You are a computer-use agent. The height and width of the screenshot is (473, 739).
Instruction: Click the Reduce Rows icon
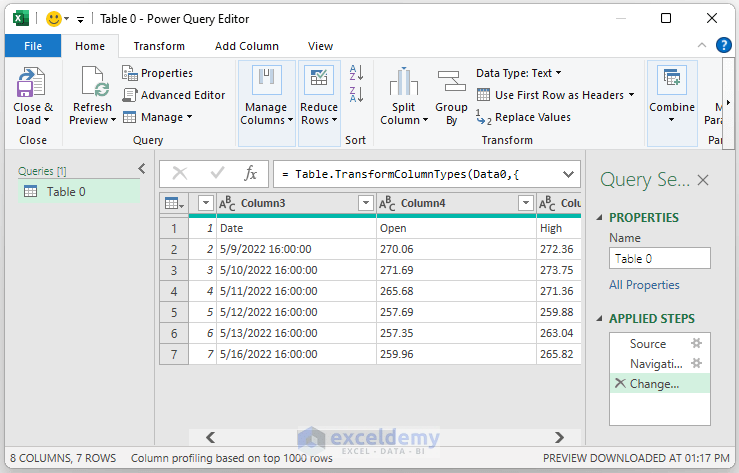point(319,80)
